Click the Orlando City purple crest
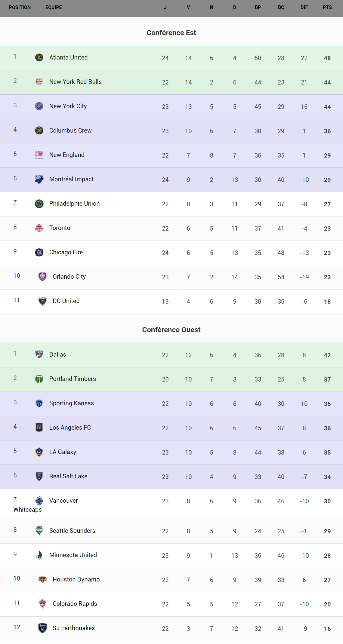This screenshot has height=644, width=343. [42, 277]
